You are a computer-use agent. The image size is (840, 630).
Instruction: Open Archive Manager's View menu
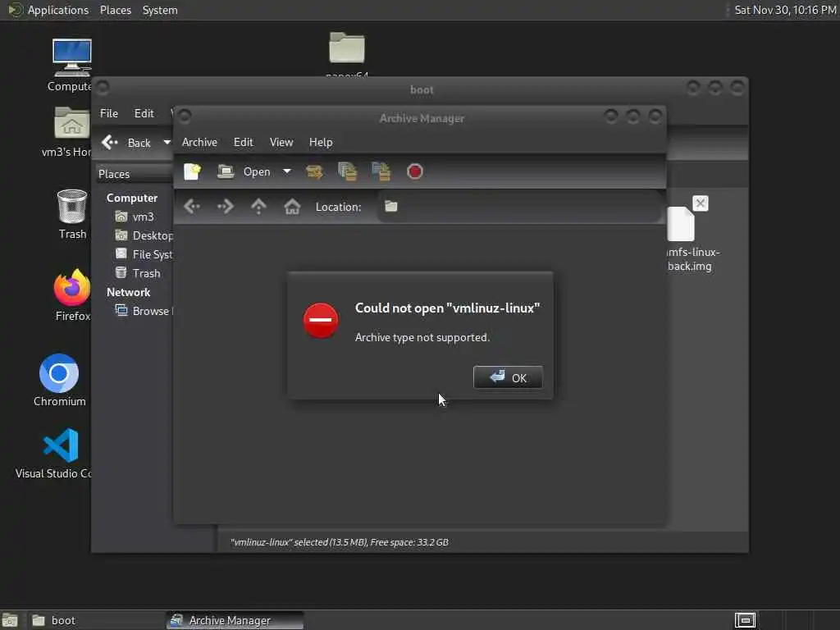pos(281,142)
